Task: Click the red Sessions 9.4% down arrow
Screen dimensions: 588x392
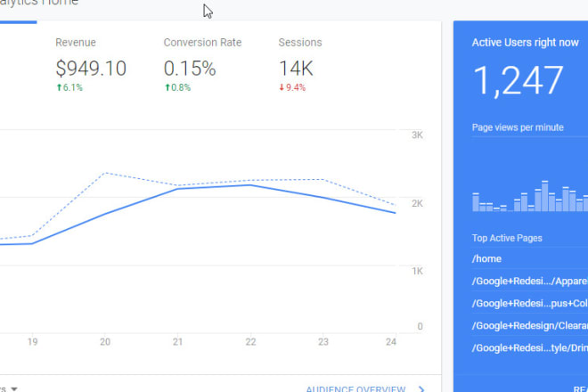Action: [x=282, y=87]
